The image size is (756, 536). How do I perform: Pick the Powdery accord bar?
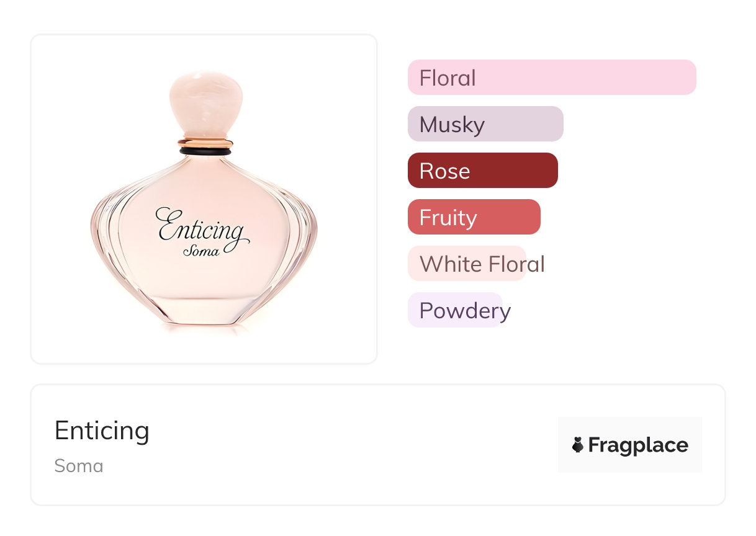point(455,310)
